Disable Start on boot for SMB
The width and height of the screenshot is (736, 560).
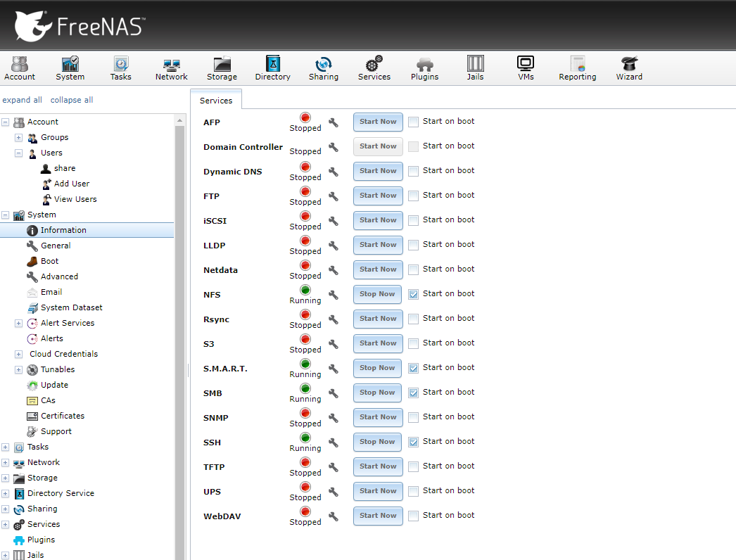(413, 393)
